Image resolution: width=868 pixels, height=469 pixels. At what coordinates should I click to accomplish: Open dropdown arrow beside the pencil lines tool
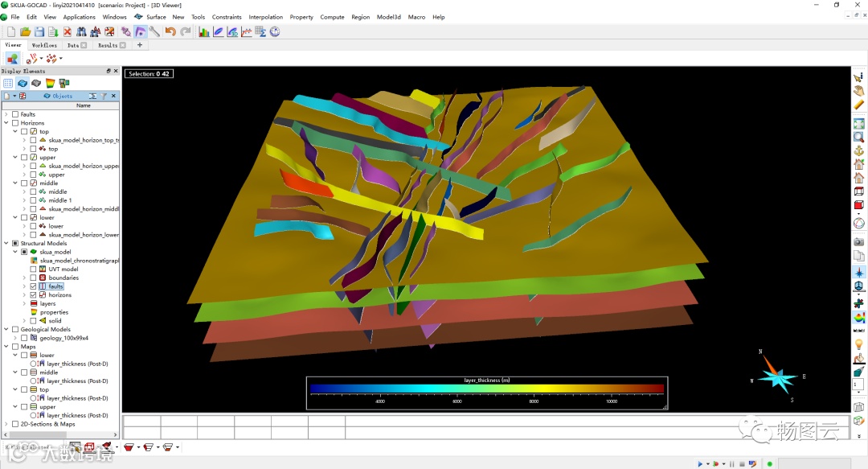point(42,58)
